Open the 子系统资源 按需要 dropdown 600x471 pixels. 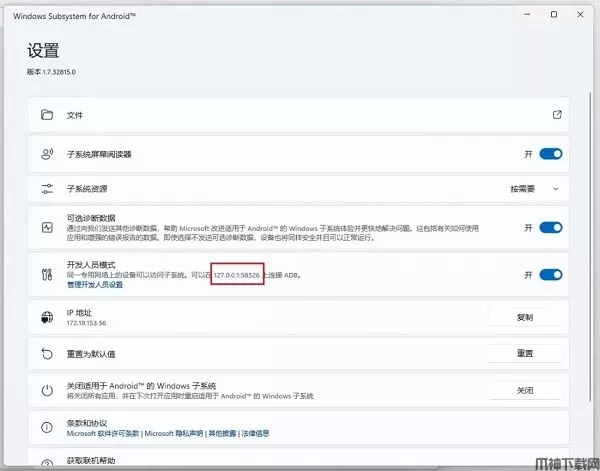534,189
